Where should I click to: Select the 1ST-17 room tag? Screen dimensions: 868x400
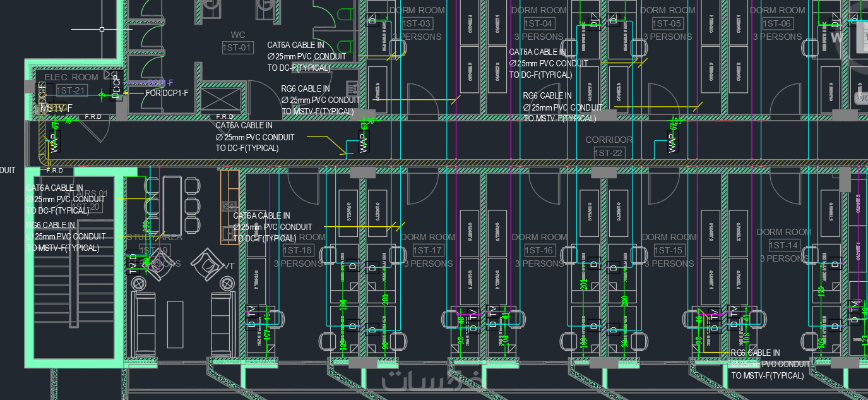427,250
